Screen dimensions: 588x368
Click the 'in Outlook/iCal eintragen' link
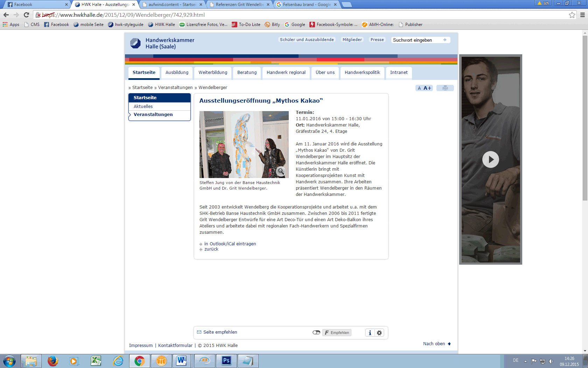(x=230, y=244)
